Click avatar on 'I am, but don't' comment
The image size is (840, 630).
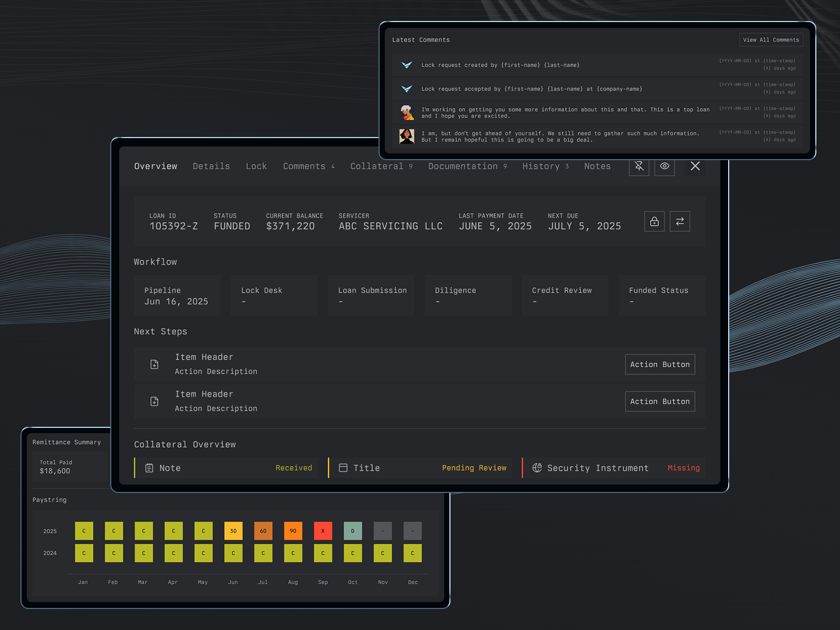[407, 136]
